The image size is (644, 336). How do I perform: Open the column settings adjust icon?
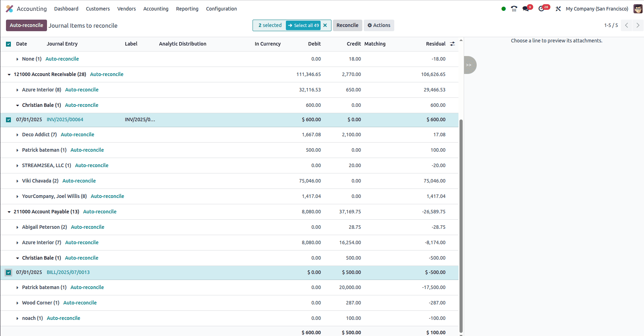click(452, 44)
